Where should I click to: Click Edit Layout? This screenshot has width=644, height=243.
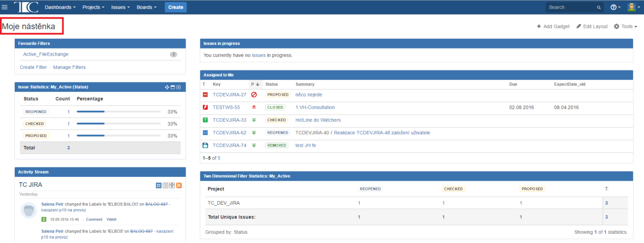[592, 26]
